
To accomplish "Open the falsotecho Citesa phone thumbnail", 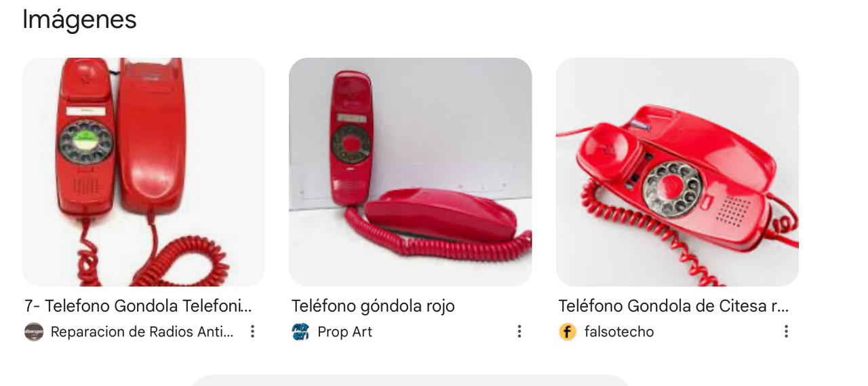I will pos(677,172).
